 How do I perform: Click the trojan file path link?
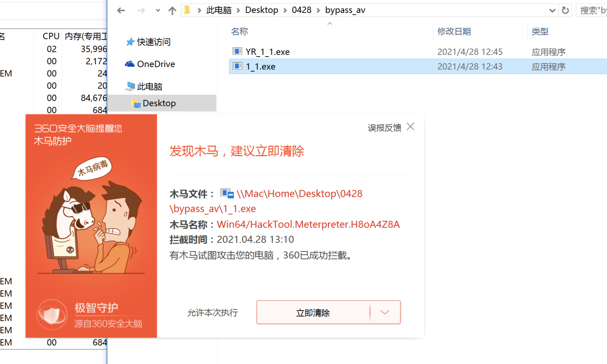[266, 201]
